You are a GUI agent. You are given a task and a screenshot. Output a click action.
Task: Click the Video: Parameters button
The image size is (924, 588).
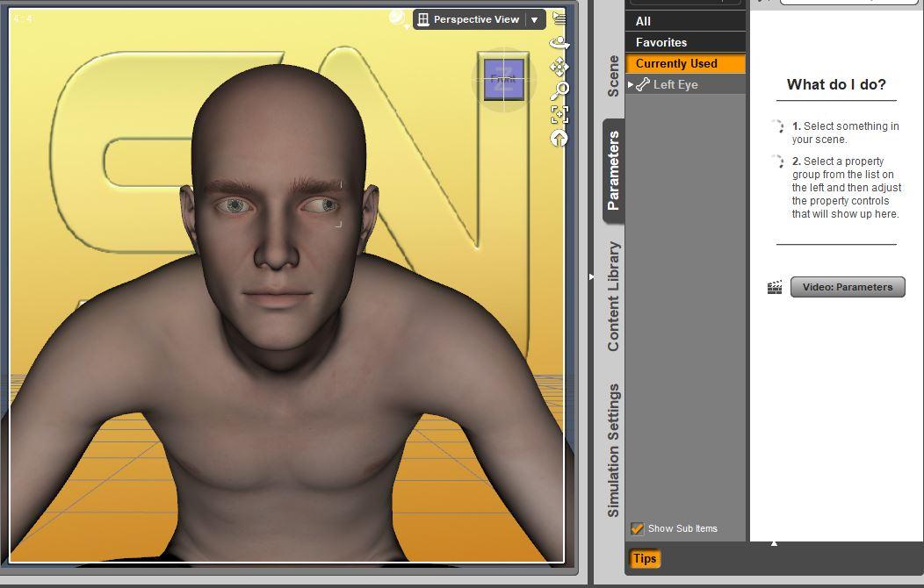click(x=848, y=287)
